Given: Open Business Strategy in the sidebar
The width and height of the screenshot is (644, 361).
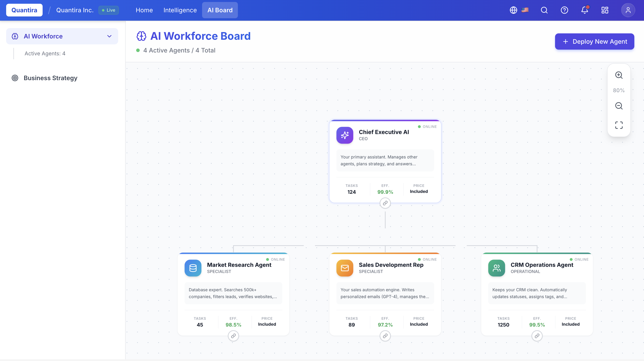Looking at the screenshot, I should click(51, 78).
